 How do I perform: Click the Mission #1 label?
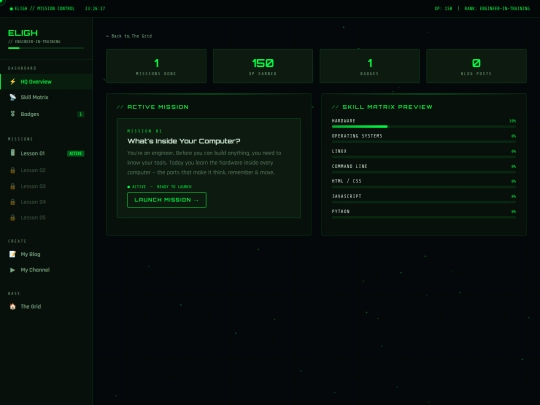pyautogui.click(x=144, y=131)
